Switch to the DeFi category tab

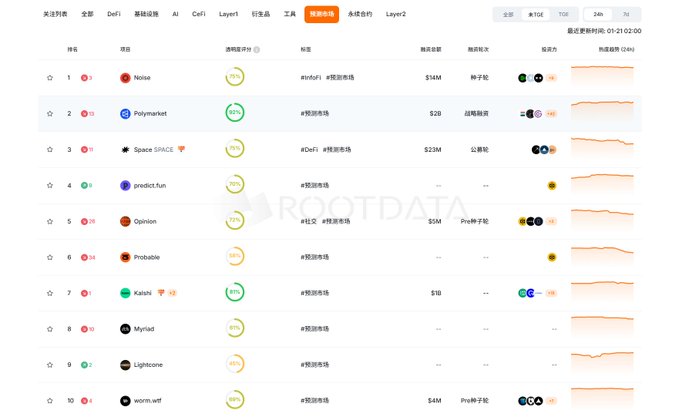pos(114,14)
